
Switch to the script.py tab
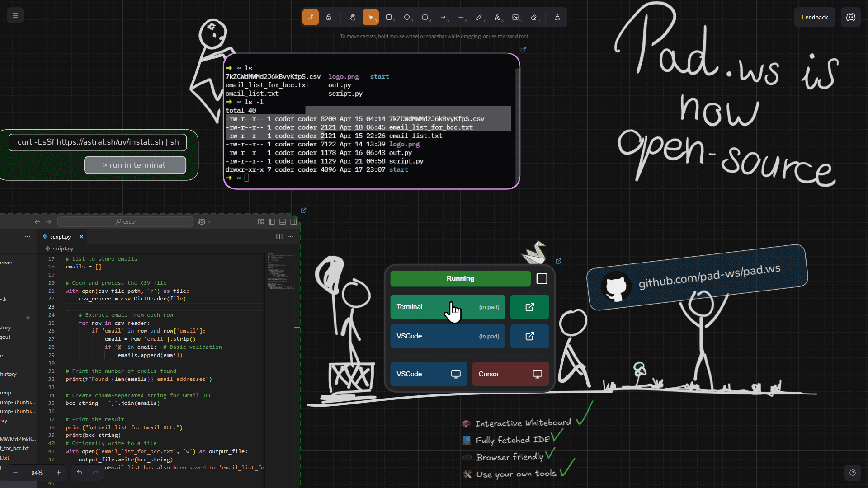coord(60,236)
